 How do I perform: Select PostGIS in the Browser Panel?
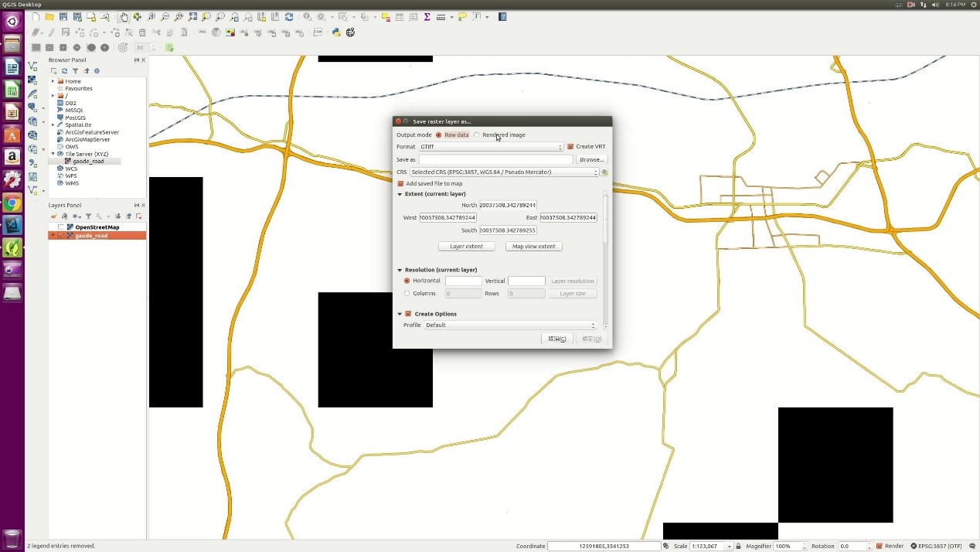(x=75, y=118)
